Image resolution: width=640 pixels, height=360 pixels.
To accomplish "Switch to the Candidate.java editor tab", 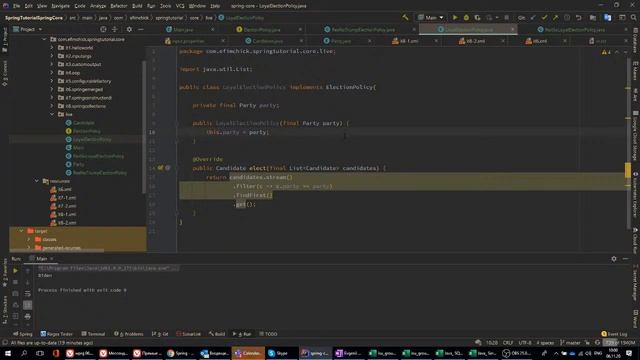I will pos(268,41).
